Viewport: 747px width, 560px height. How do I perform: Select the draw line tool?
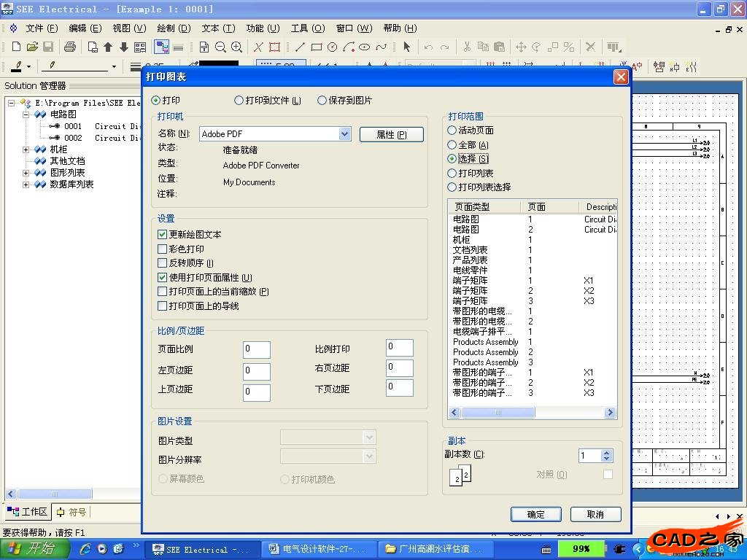[x=300, y=47]
